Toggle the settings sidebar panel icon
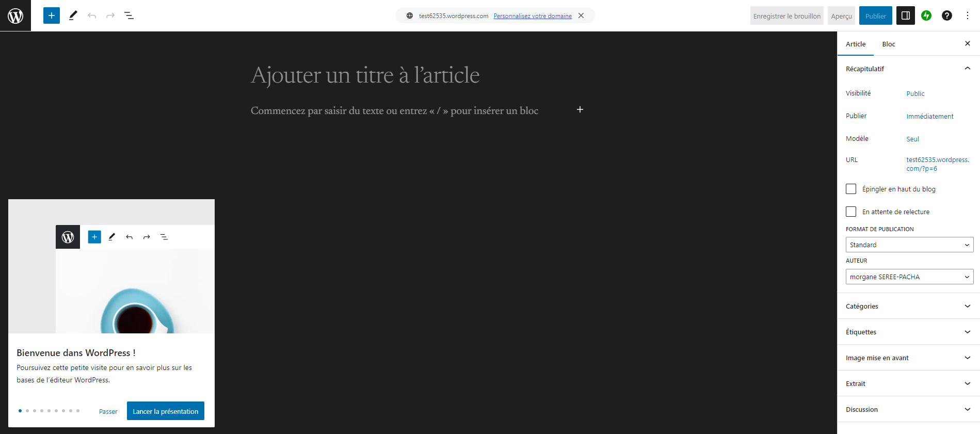The width and height of the screenshot is (980, 434). click(905, 15)
